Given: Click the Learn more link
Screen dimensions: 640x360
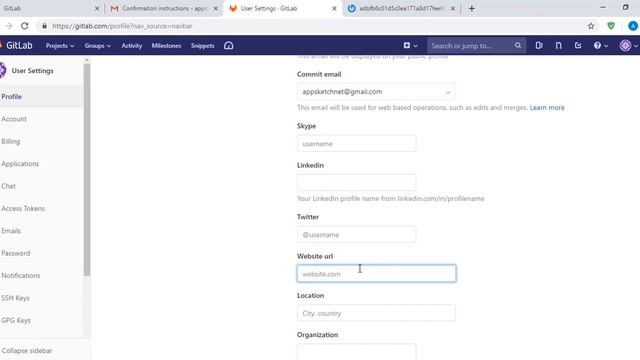Looking at the screenshot, I should 547,108.
